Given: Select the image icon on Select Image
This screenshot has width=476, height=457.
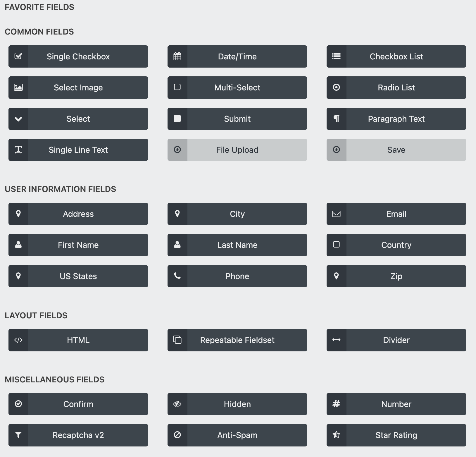Looking at the screenshot, I should click(18, 87).
